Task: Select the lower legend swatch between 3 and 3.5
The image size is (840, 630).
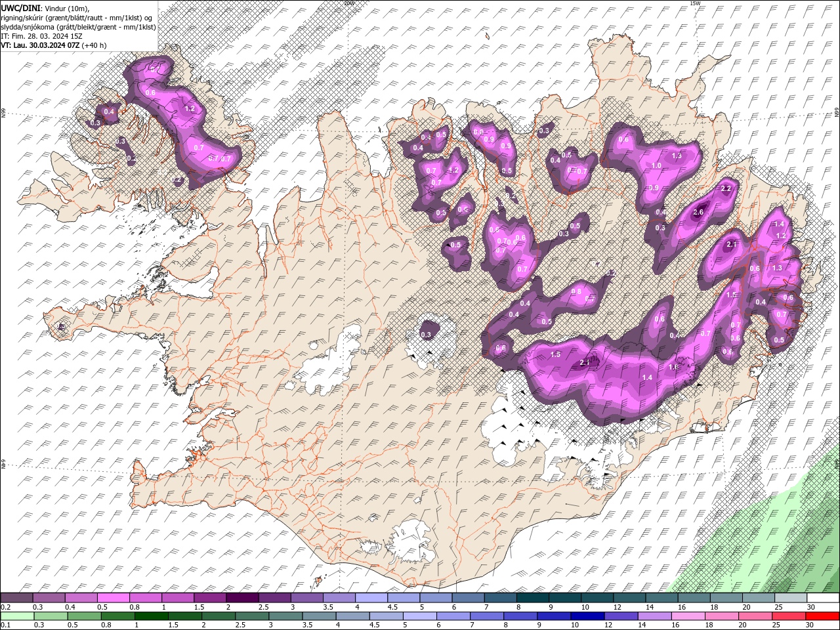Action: click(x=285, y=616)
